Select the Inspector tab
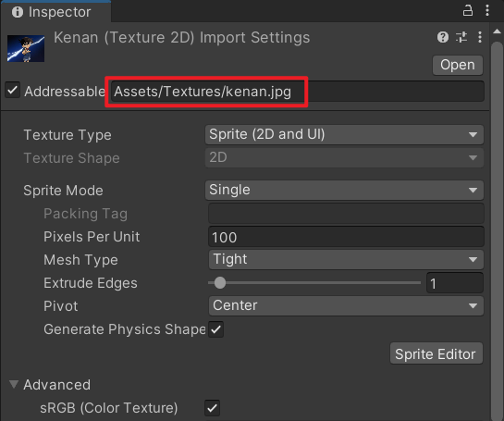This screenshot has width=504, height=421. [x=55, y=12]
